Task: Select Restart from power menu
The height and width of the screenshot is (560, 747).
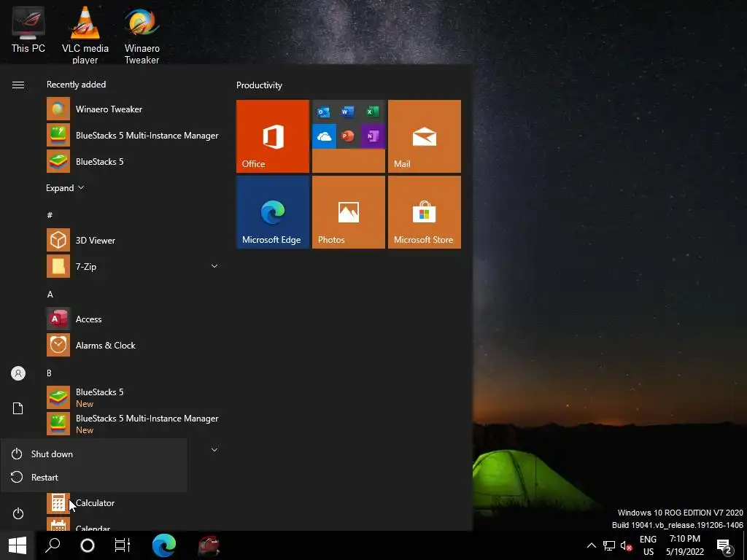Action: (94, 477)
